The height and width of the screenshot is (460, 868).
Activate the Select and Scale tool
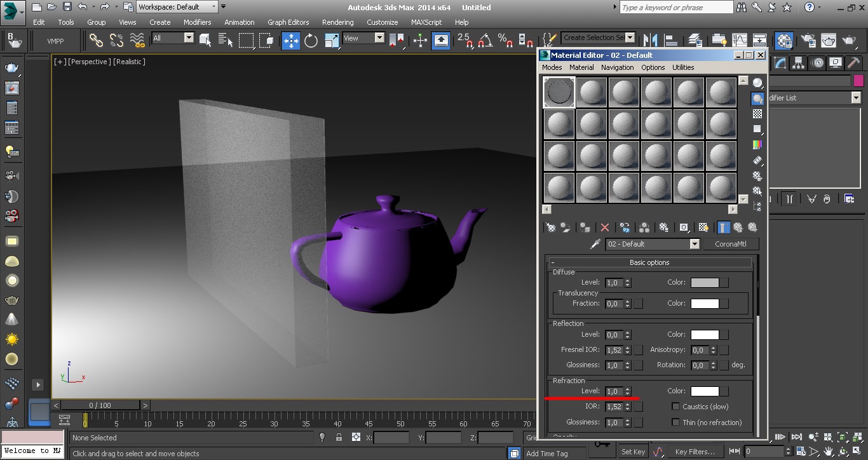coord(332,41)
